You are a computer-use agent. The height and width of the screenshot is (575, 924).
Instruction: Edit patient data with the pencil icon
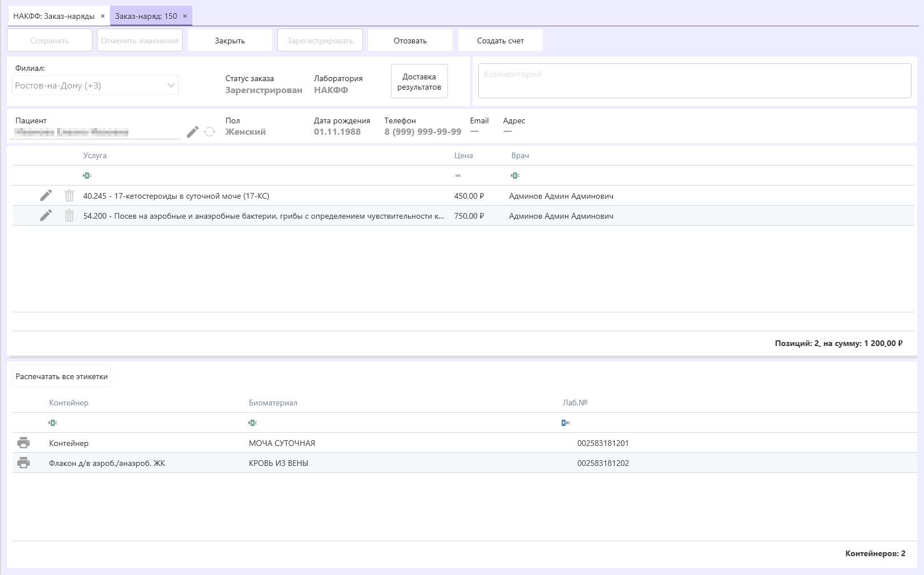pos(193,132)
